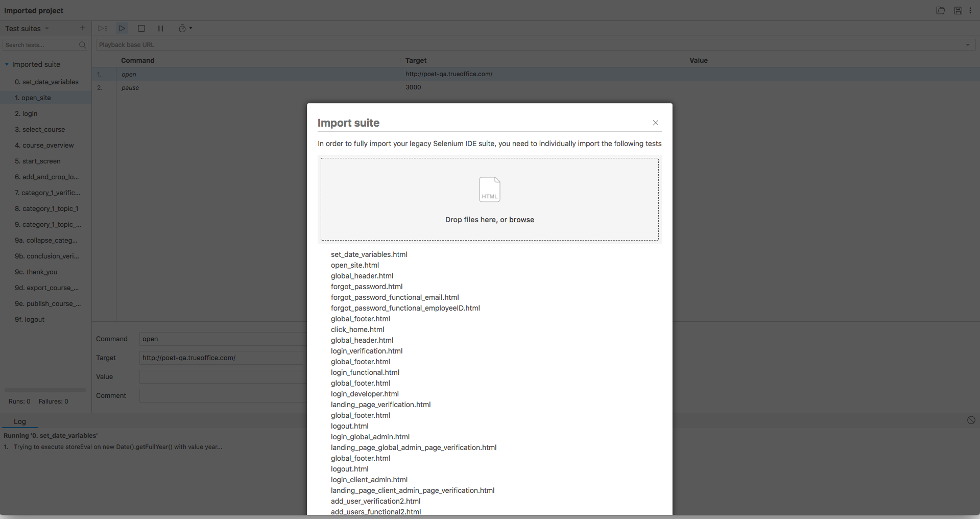
Task: Save project icon
Action: click(x=958, y=11)
